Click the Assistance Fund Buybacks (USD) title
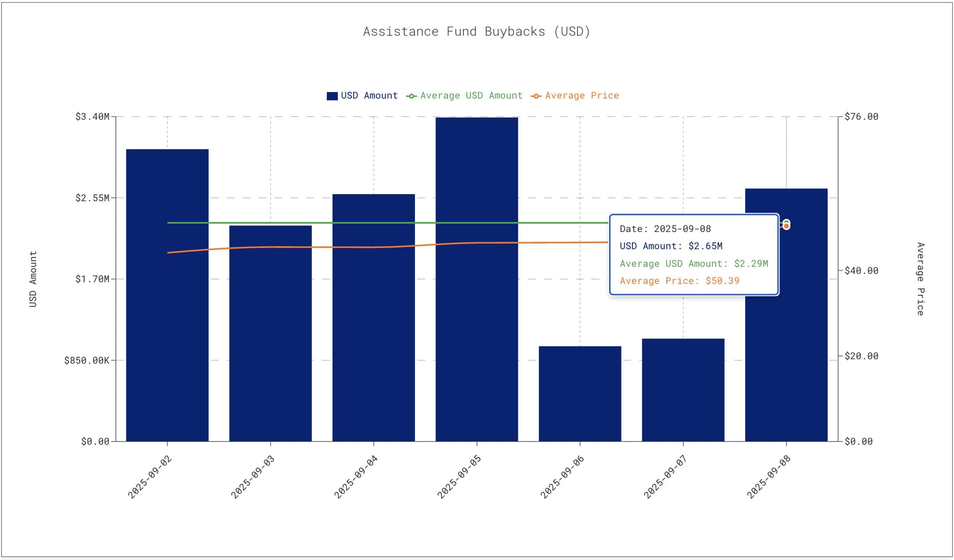 [477, 32]
